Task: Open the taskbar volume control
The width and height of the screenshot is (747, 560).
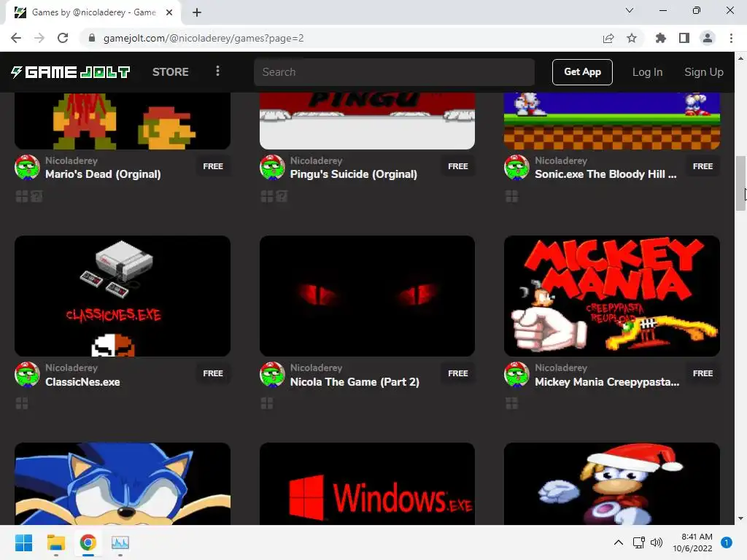Action: point(657,542)
